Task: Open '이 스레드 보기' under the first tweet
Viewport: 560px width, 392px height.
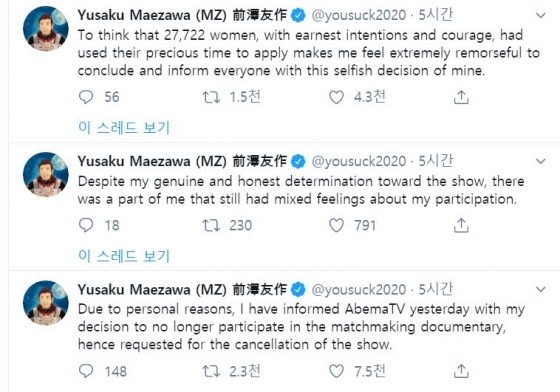Action: coord(124,127)
